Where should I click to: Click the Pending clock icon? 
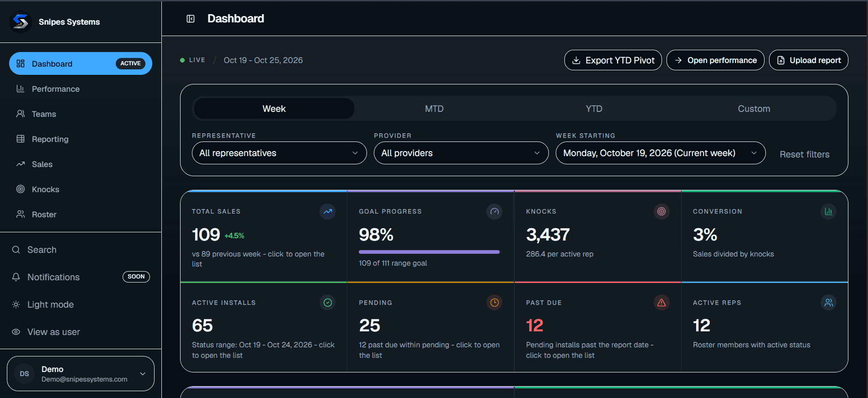point(494,302)
